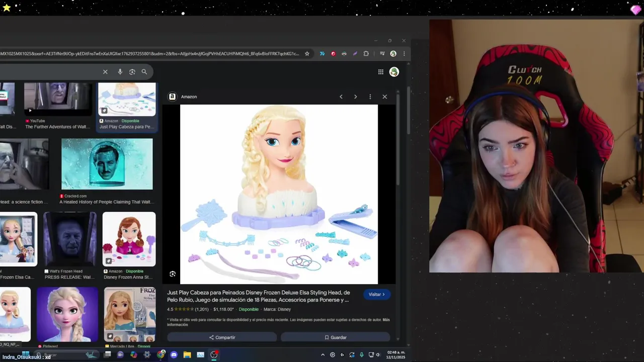Clear the search box with the X
Viewport: 644px width, 362px height.
point(105,72)
